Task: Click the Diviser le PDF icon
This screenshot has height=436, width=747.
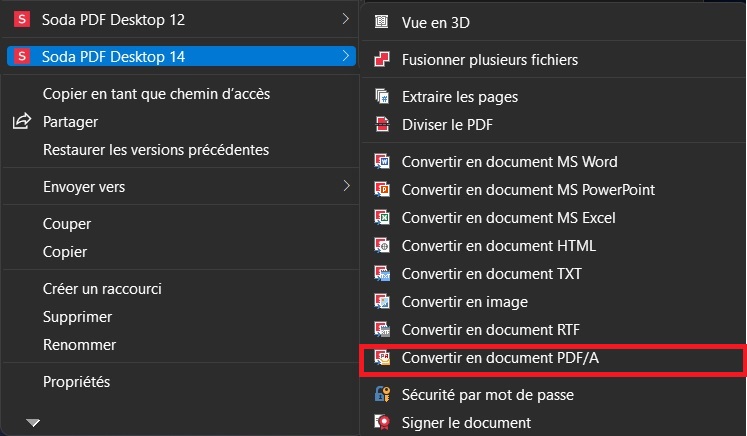Action: coord(382,124)
